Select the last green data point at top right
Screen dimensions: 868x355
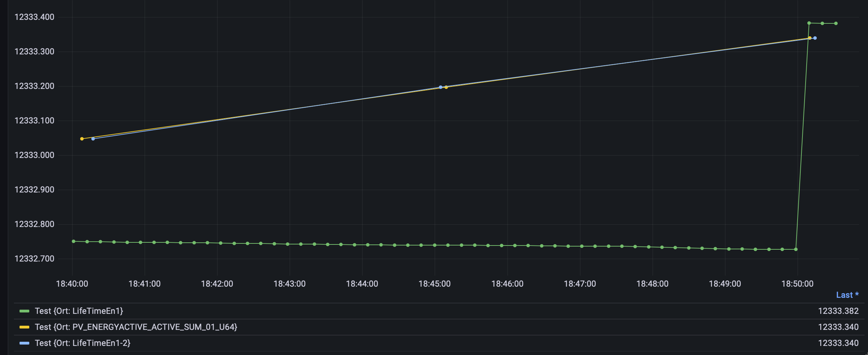tap(836, 23)
